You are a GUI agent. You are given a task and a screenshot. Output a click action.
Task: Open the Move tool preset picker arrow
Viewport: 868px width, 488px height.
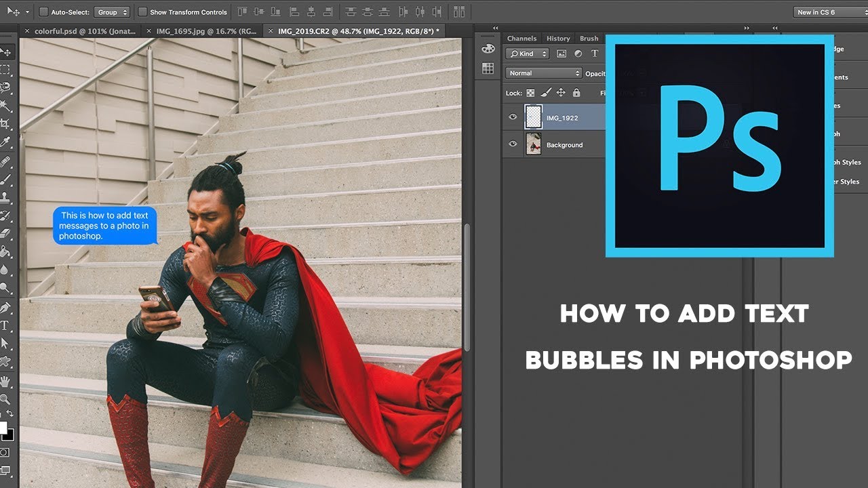pyautogui.click(x=27, y=12)
